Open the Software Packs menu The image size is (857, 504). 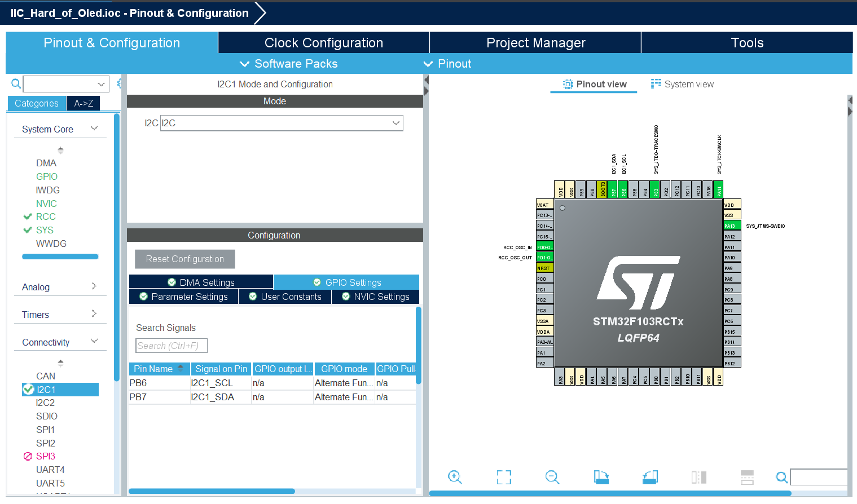coord(288,64)
